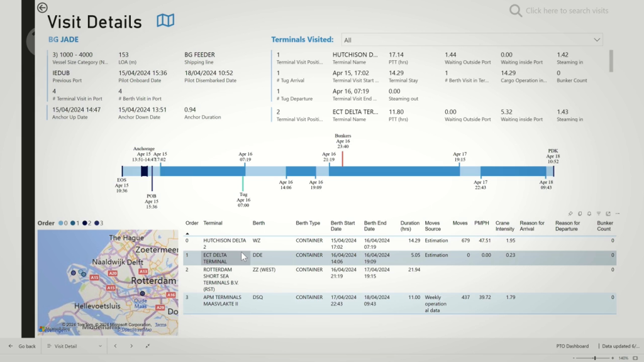Click the 0.94 Anchor Duration value
Image resolution: width=644 pixels, height=362 pixels.
coord(190,109)
